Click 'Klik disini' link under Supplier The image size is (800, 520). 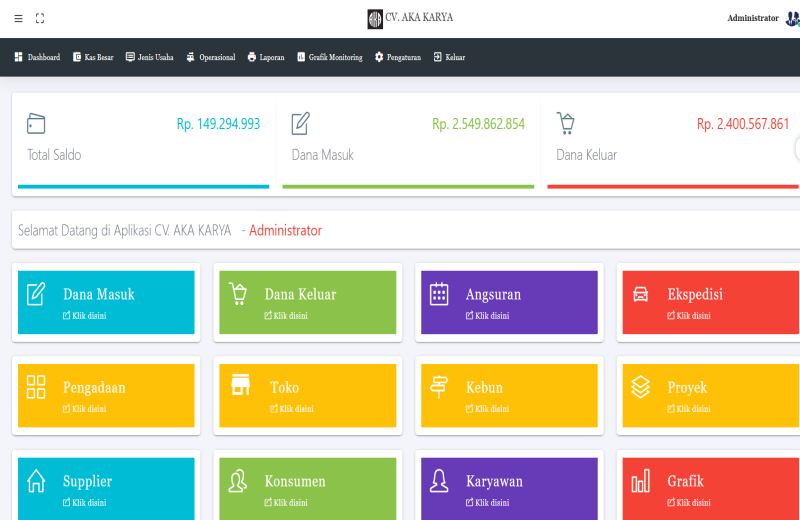85,502
